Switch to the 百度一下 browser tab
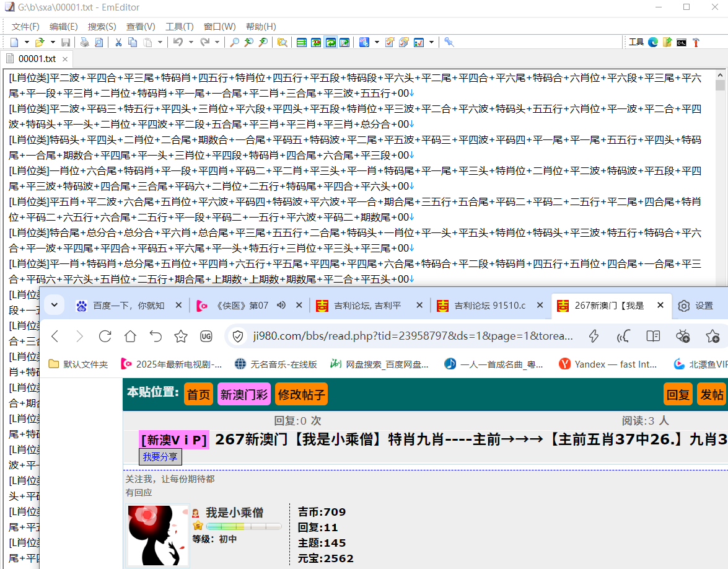The width and height of the screenshot is (728, 569). [128, 306]
